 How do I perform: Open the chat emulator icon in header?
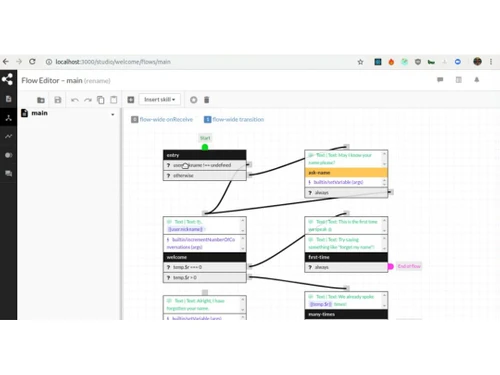(440, 80)
